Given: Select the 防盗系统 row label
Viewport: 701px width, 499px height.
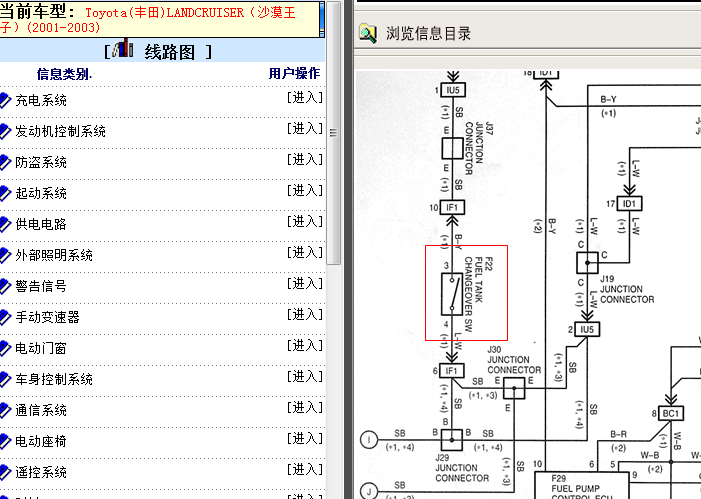Looking at the screenshot, I should (41, 162).
